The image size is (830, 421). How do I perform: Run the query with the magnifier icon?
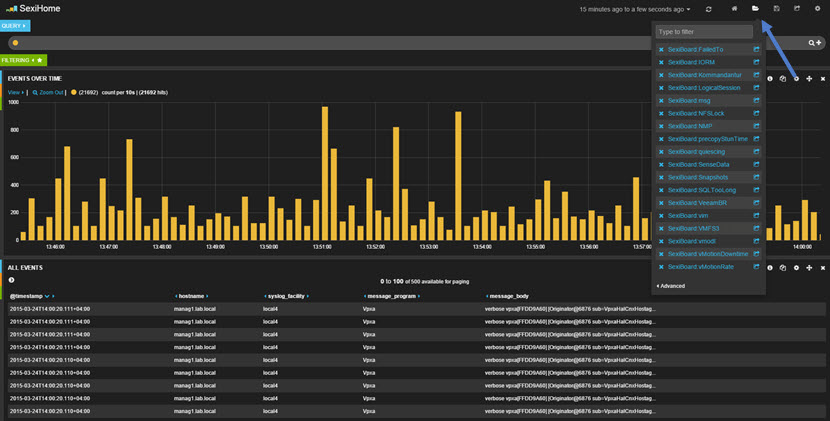coord(811,43)
